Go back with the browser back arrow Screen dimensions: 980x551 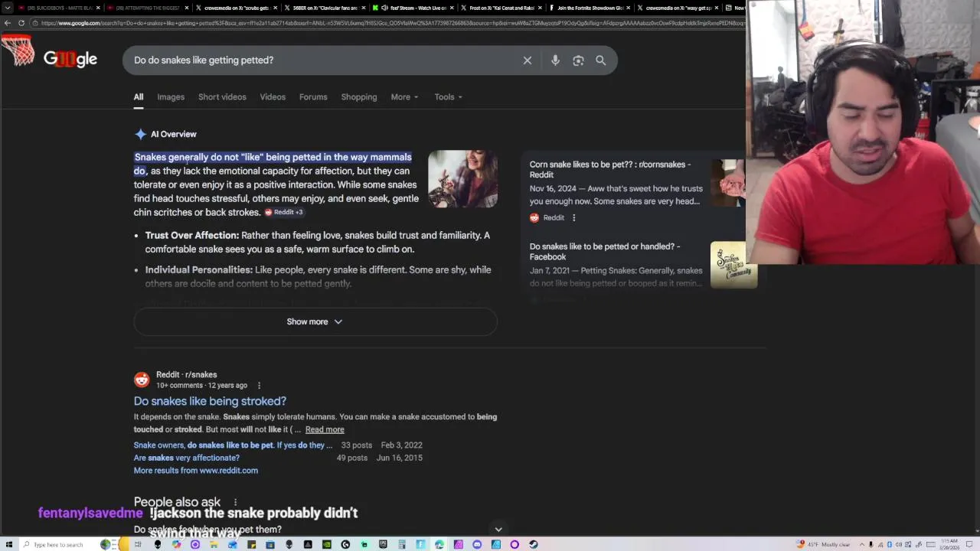[x=8, y=23]
